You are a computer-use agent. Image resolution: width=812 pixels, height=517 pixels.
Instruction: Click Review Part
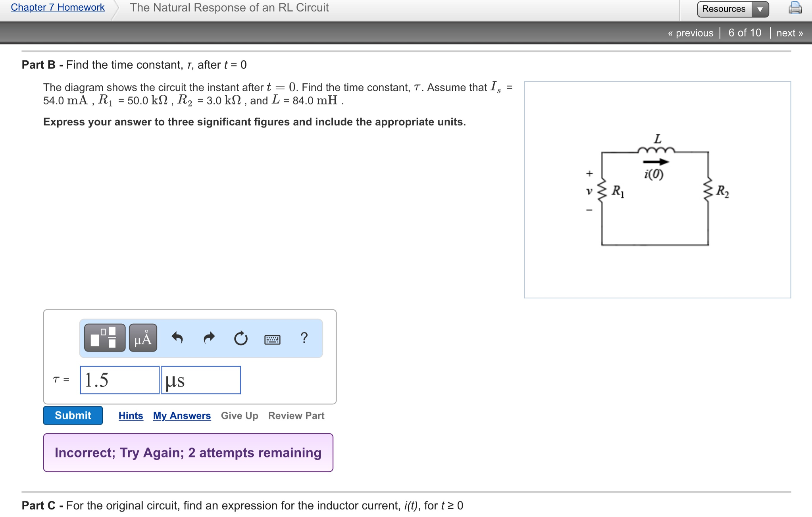click(296, 415)
